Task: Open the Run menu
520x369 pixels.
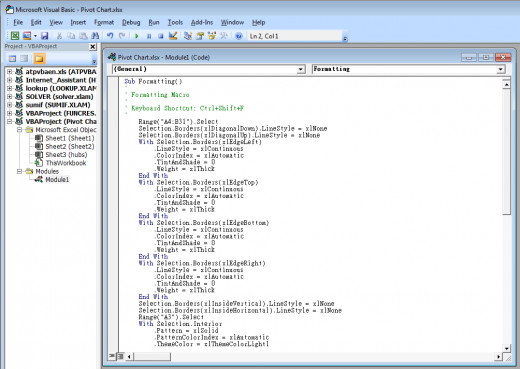Action: click(x=154, y=22)
